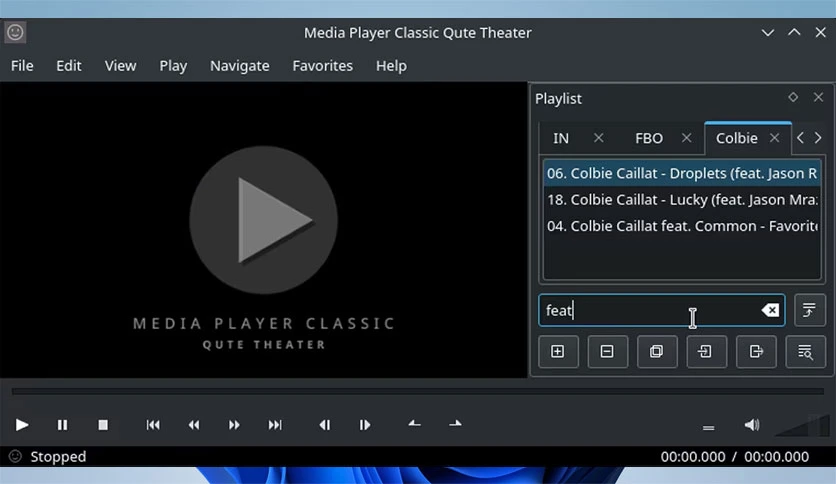Open the File menu
Screen dimensions: 836x484
(22, 66)
